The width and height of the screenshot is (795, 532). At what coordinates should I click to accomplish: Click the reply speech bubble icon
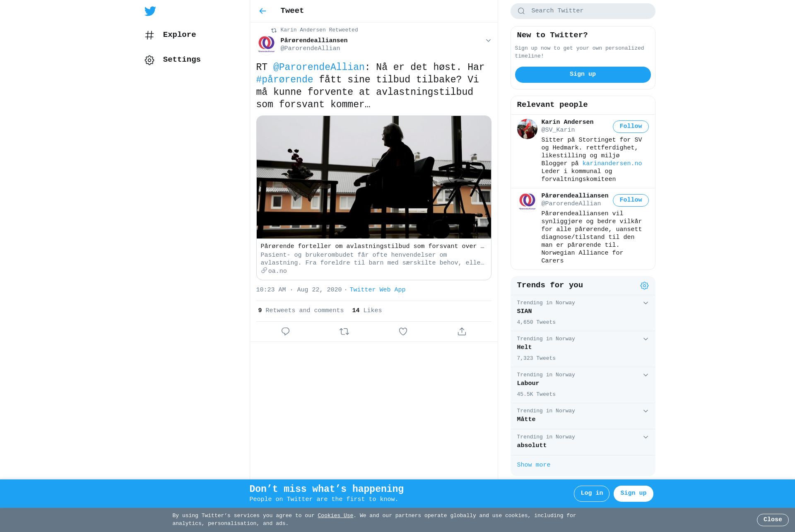pyautogui.click(x=285, y=332)
